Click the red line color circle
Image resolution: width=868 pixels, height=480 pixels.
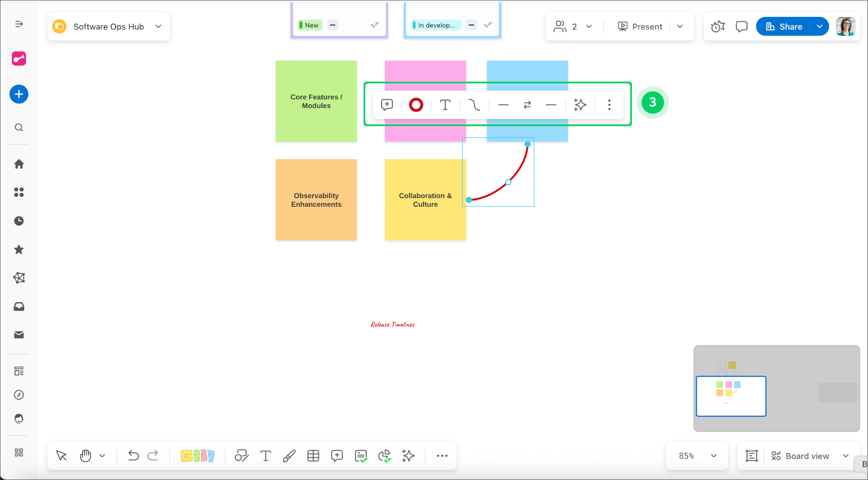416,105
